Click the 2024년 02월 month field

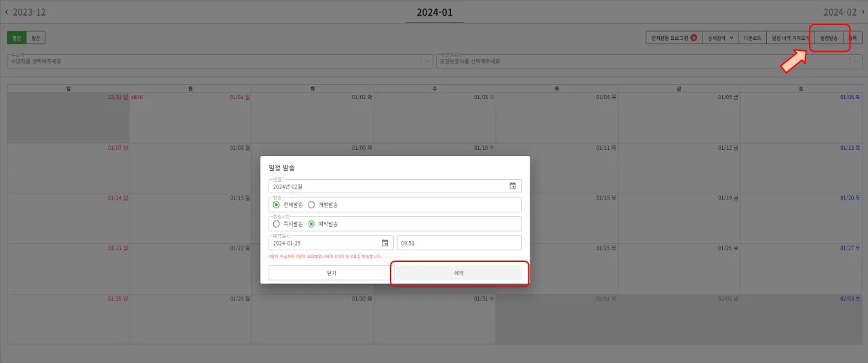[x=395, y=186]
